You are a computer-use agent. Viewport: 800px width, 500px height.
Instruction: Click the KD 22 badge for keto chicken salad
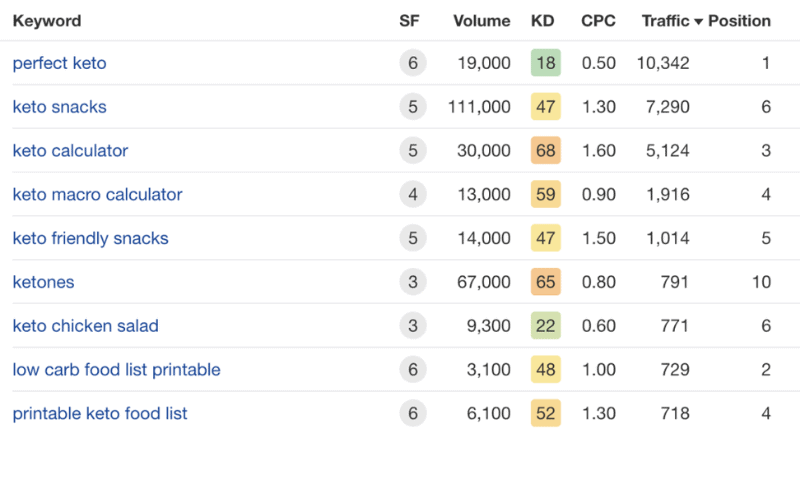(x=545, y=326)
